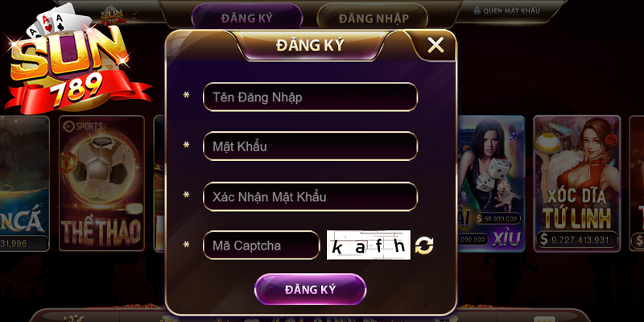This screenshot has width=644, height=322.
Task: Focus the Mã Captcha field
Action: [261, 246]
